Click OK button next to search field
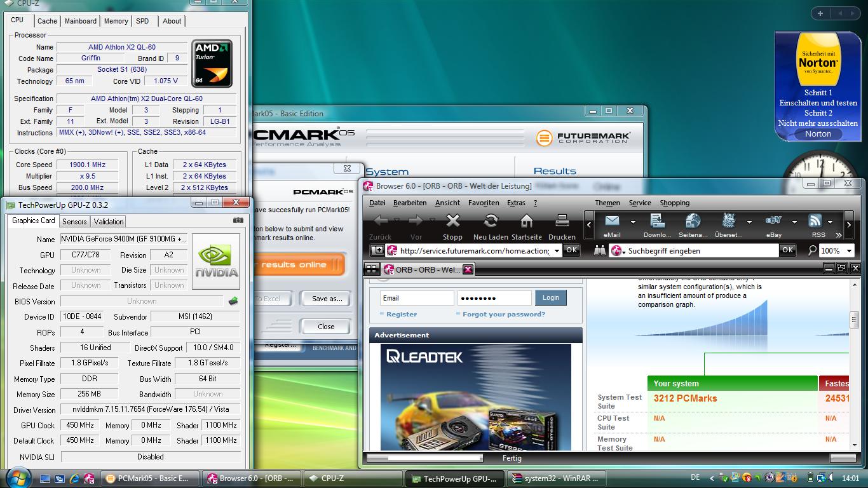 [787, 250]
